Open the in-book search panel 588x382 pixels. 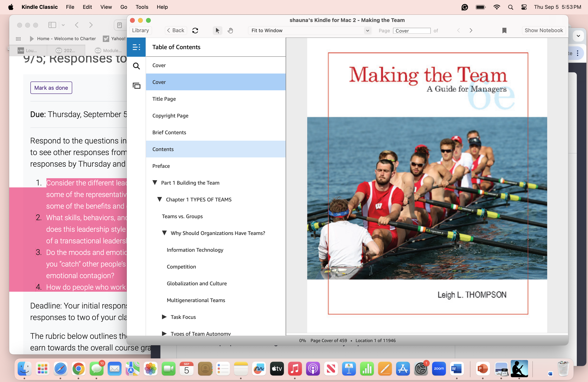click(136, 66)
